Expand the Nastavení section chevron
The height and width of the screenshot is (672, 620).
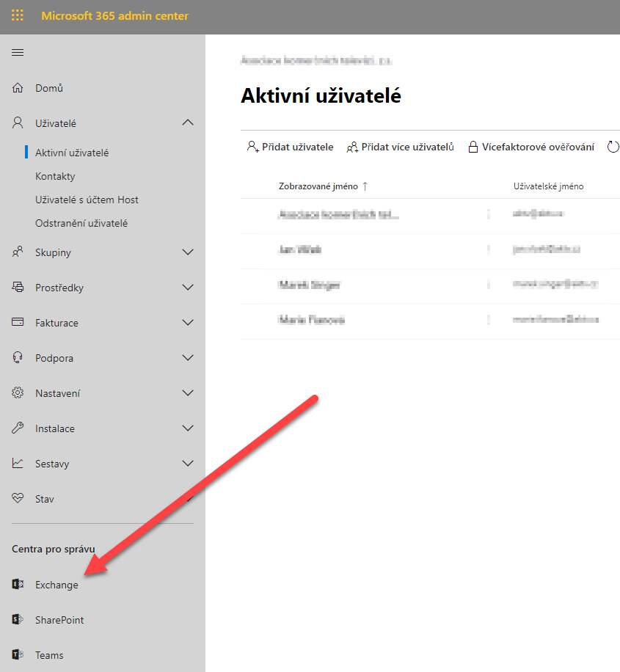click(x=188, y=392)
